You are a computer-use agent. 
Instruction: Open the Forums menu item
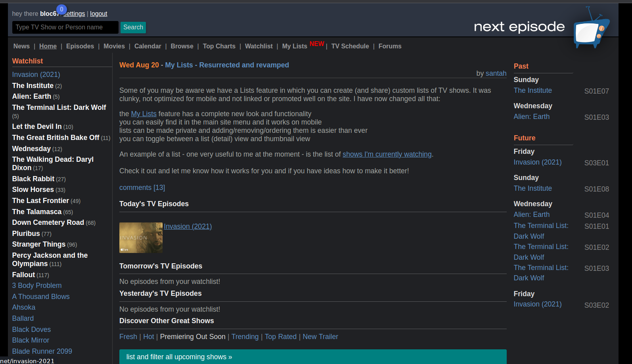click(x=390, y=46)
